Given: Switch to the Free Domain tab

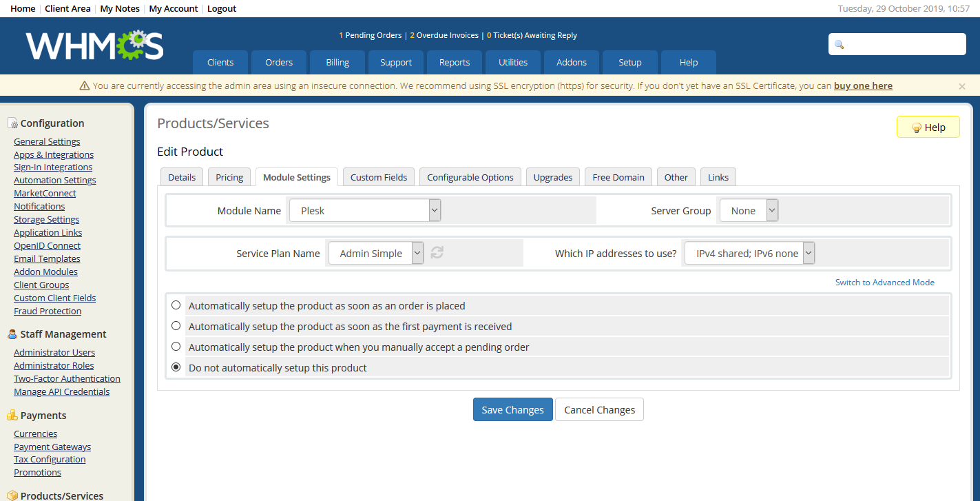Looking at the screenshot, I should (x=618, y=177).
